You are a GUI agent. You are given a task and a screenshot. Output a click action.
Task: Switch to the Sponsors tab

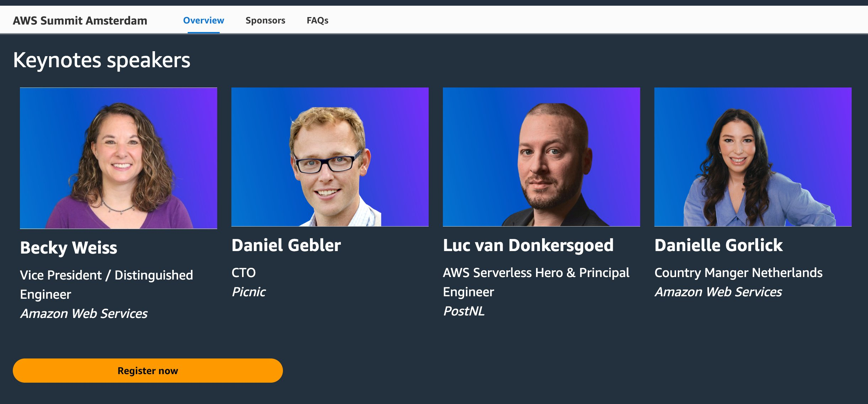265,20
